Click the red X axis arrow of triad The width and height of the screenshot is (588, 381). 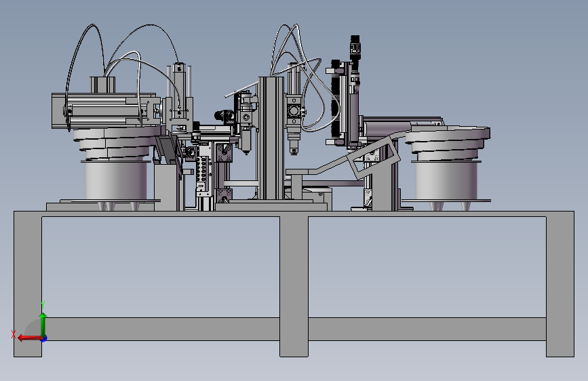pyautogui.click(x=30, y=338)
